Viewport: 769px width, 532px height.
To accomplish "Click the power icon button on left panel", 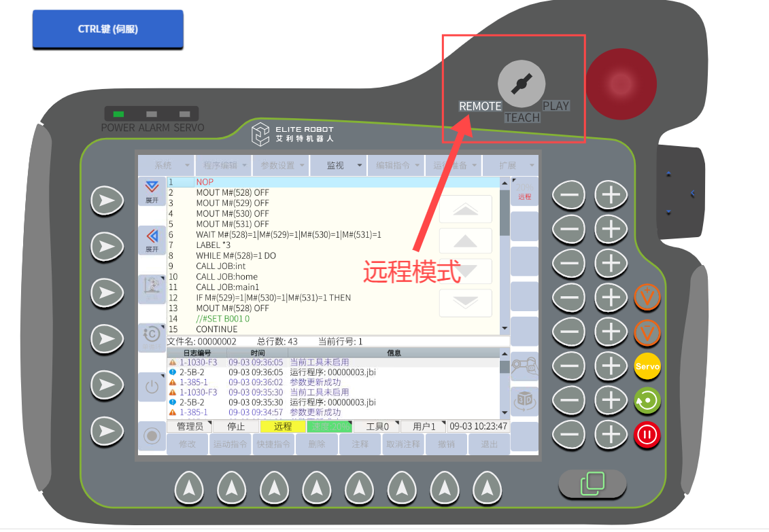I will pos(151,387).
